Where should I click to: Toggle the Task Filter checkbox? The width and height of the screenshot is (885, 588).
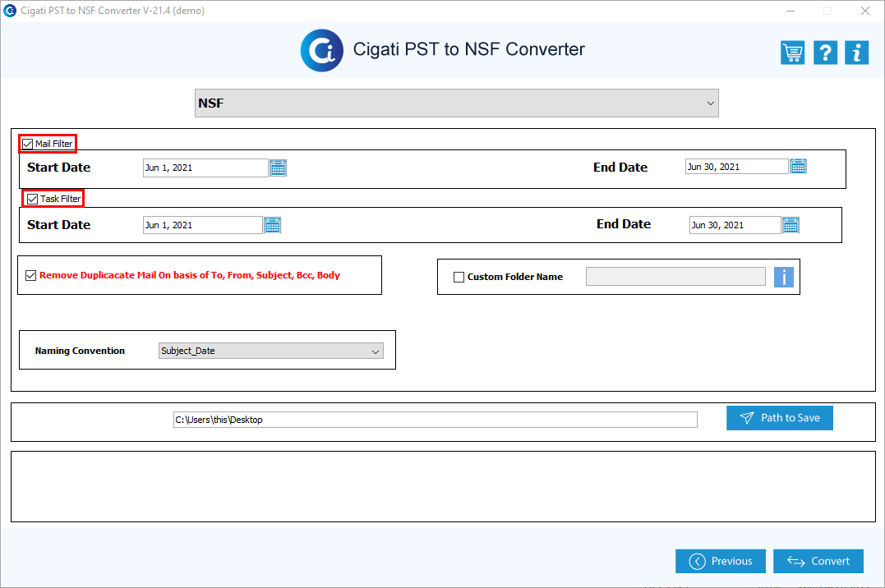32,199
